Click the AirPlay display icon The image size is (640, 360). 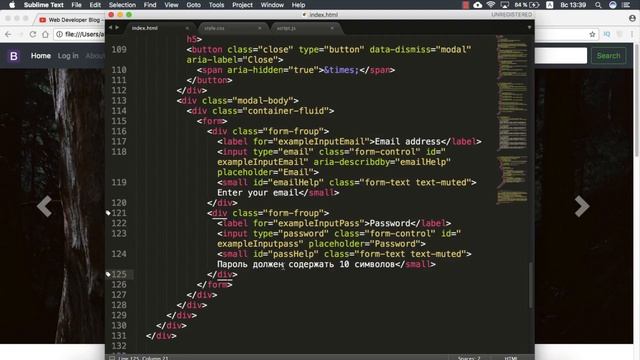click(x=504, y=5)
